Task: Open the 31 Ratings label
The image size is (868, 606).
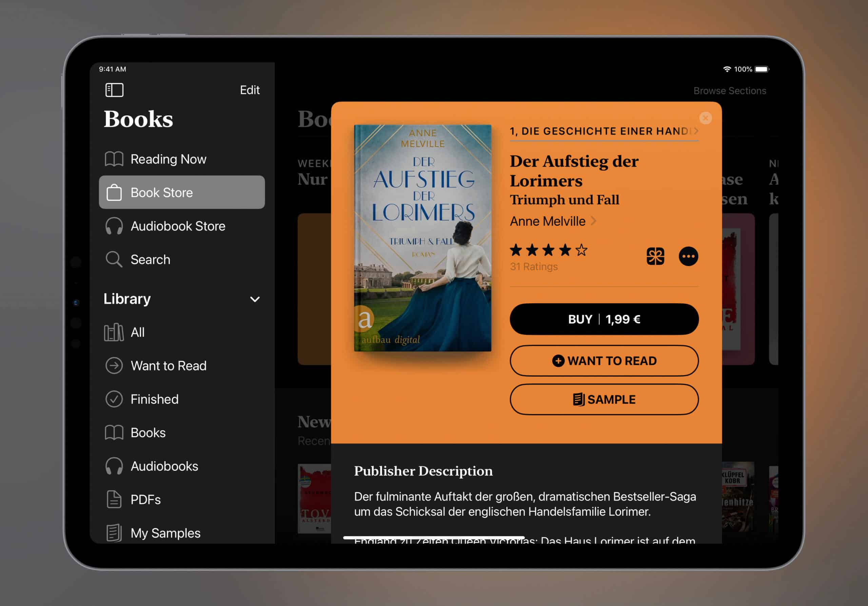Action: [533, 267]
